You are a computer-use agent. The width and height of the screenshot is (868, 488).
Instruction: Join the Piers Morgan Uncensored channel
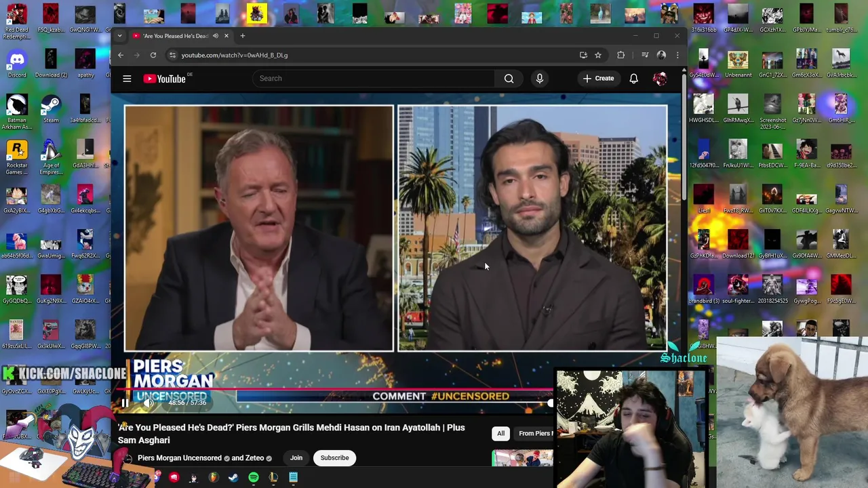click(296, 457)
